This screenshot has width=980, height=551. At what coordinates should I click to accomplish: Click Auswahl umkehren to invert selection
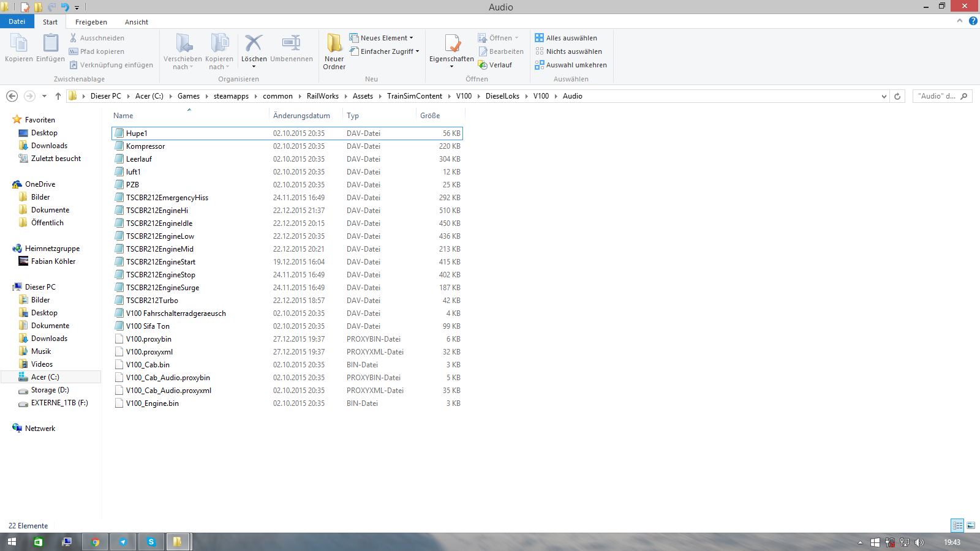click(570, 65)
